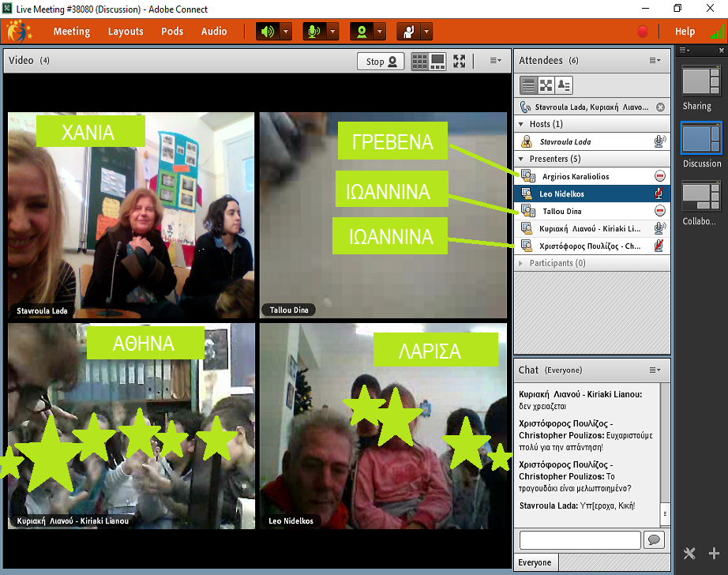The image size is (728, 575).
Task: Send the chat message
Action: [654, 540]
